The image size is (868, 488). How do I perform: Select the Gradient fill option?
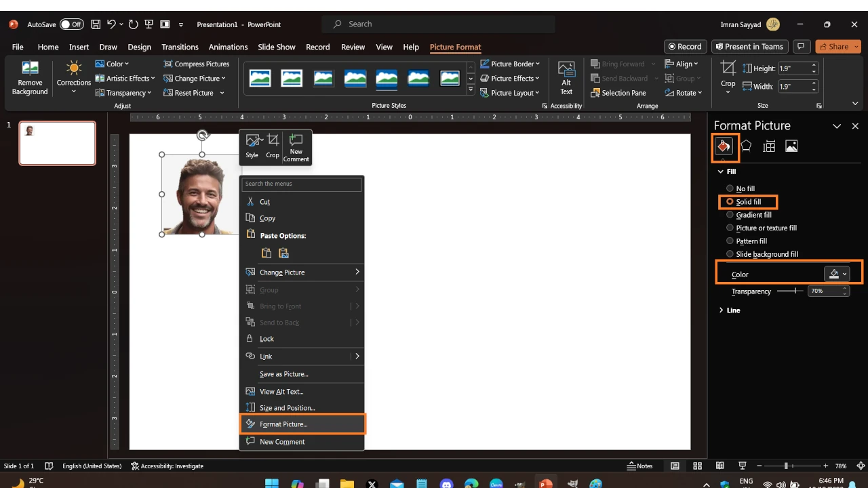749,215
